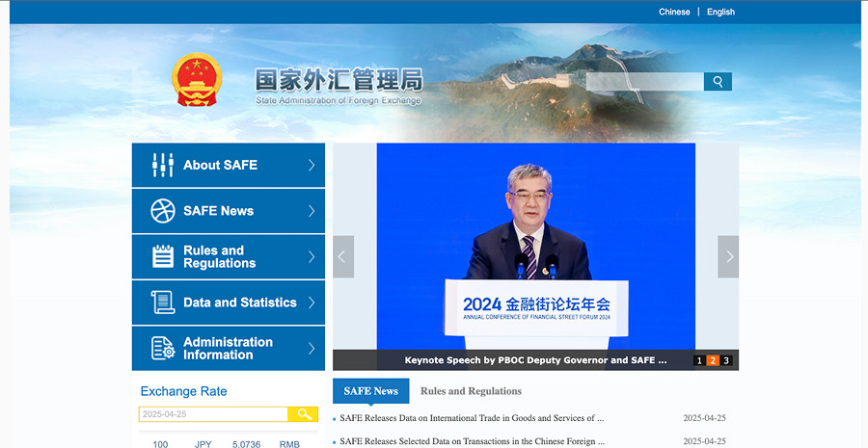Switch language to Chinese
Viewport: 868px width, 448px height.
pos(674,12)
